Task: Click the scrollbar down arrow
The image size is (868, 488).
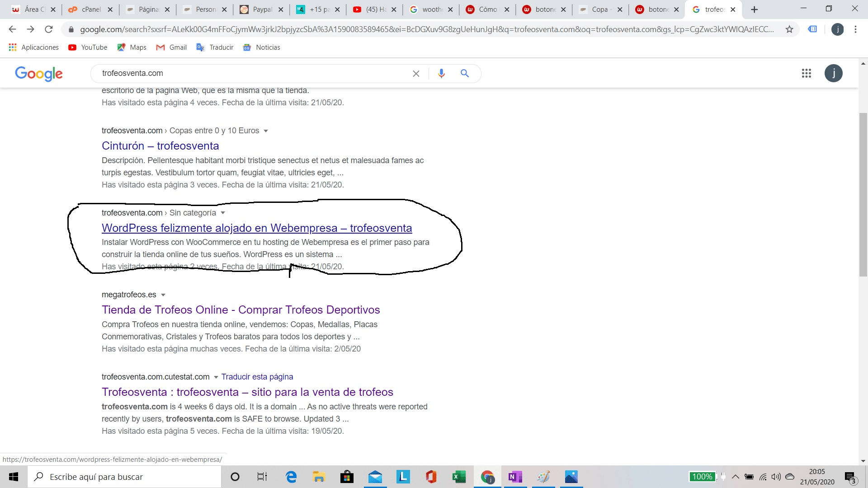Action: pyautogui.click(x=863, y=461)
